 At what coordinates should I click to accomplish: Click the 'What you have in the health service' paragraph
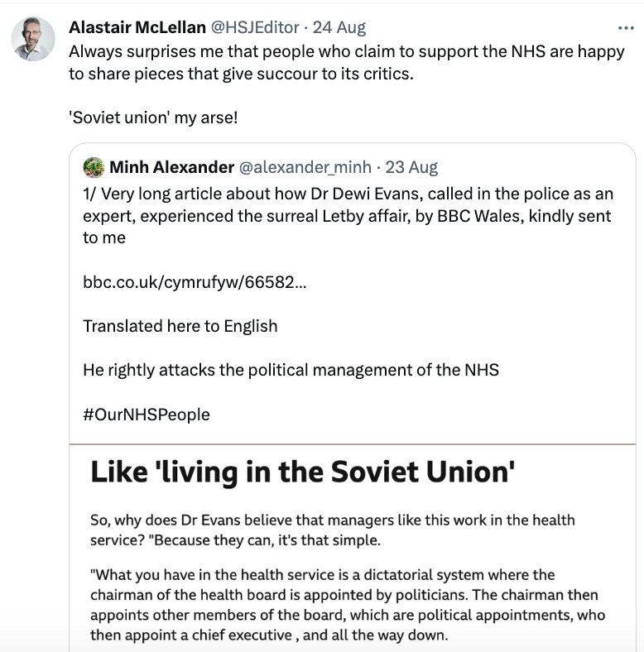348,605
